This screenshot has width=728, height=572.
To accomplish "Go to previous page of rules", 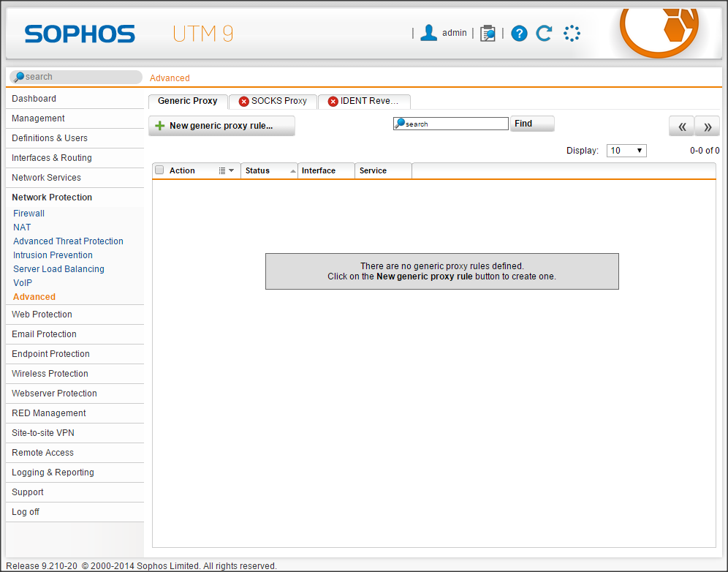I will pos(681,127).
